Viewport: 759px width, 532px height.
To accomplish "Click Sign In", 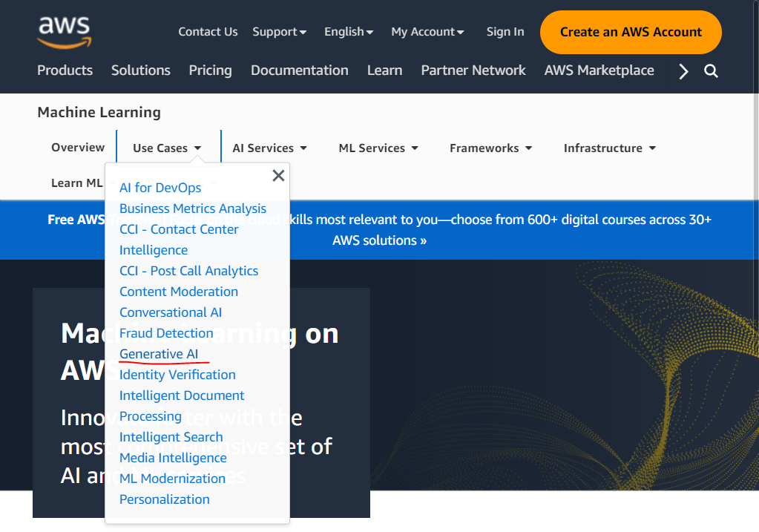I will (505, 32).
